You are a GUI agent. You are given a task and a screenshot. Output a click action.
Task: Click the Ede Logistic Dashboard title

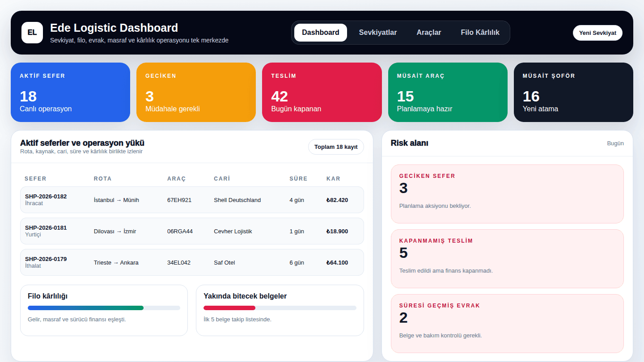114,28
